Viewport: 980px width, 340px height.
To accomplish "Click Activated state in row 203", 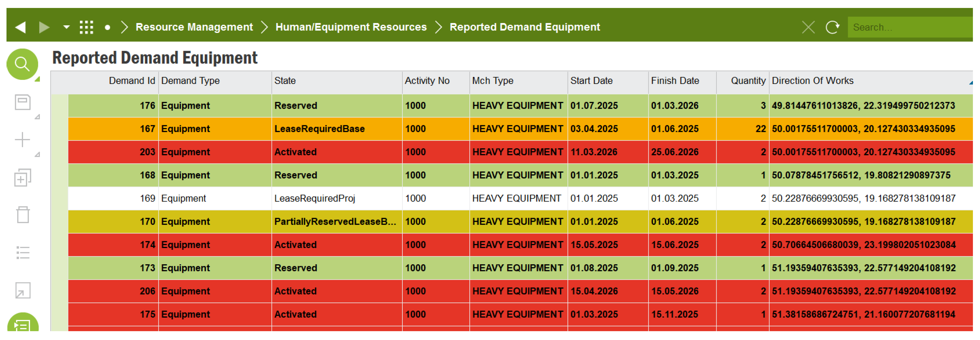I will tap(337, 152).
